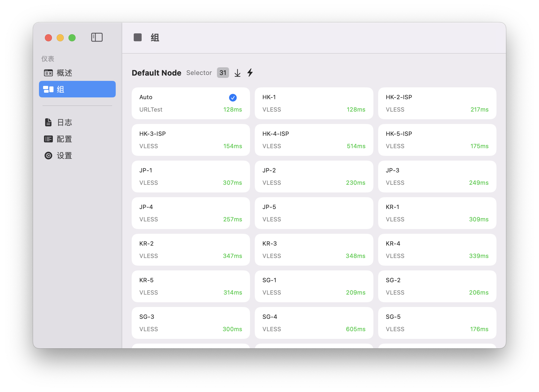
Task: Select the HK-5-ISP node card
Action: tap(437, 140)
